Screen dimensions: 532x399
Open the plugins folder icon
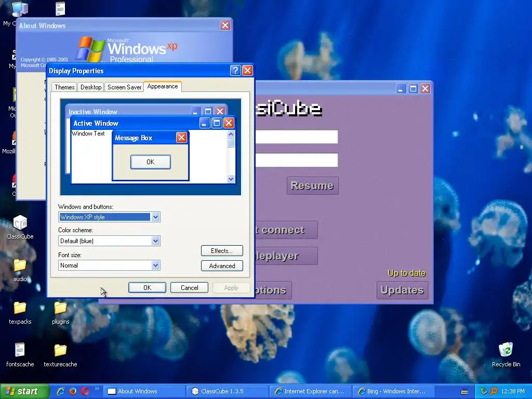(60, 312)
